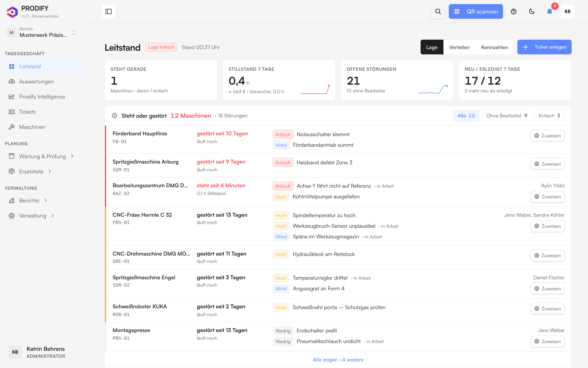This screenshot has width=588, height=368.
Task: Click the Leitstand grid icon
Action: 12,66
